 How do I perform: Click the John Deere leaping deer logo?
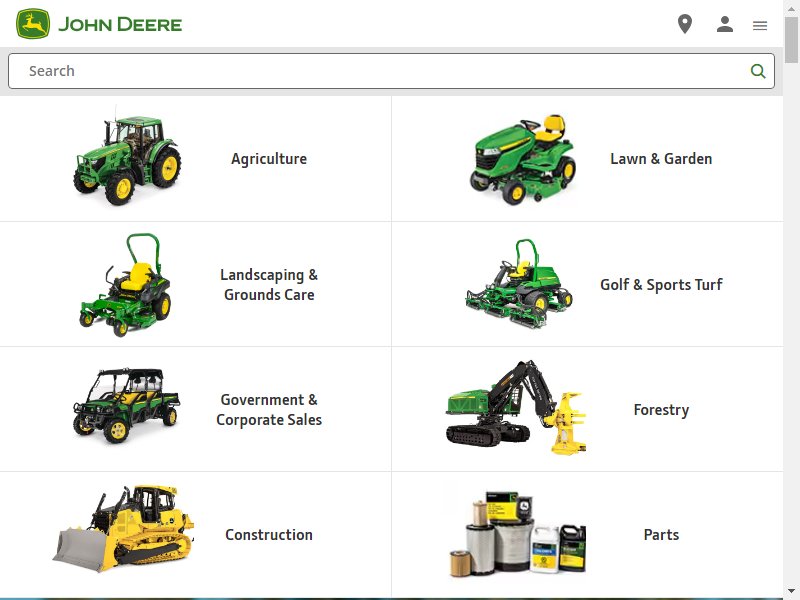pyautogui.click(x=33, y=23)
